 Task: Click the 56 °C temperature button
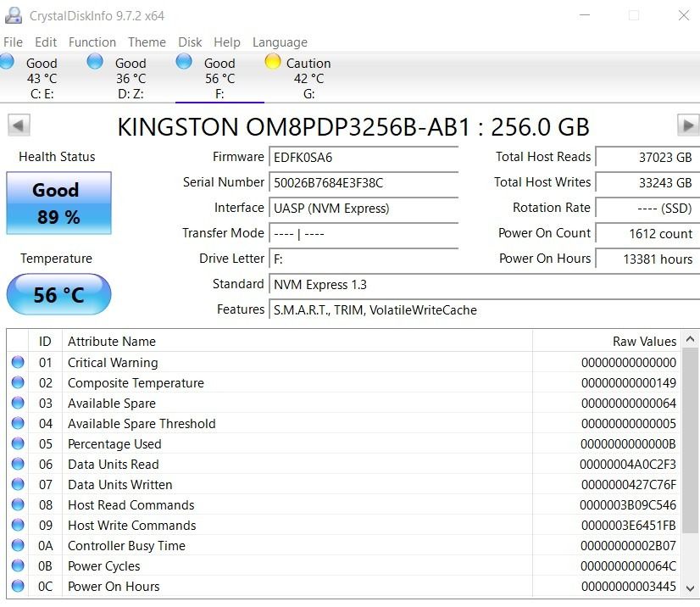[58, 294]
